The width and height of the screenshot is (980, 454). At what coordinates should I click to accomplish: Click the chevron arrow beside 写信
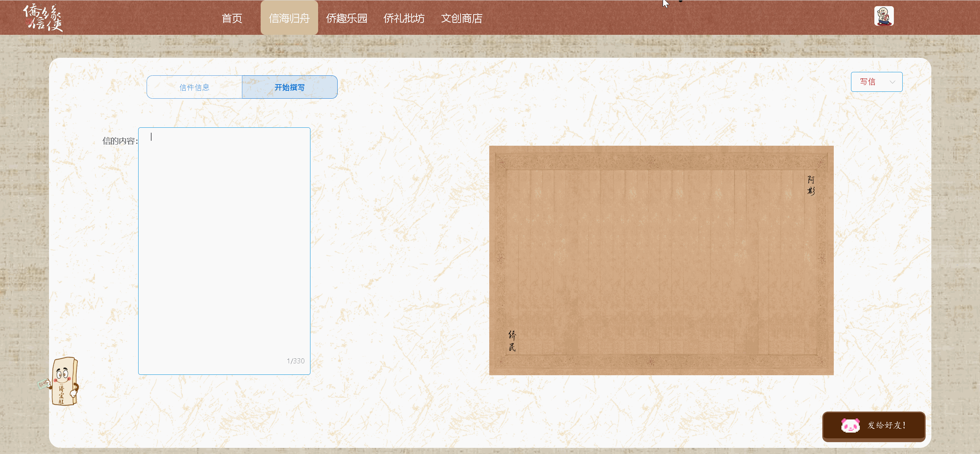pyautogui.click(x=892, y=82)
